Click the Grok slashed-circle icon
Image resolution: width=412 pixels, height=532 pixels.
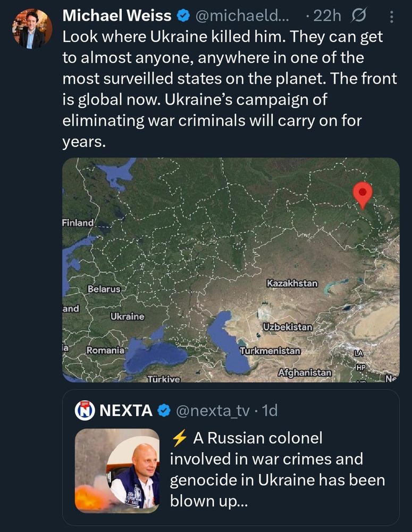359,17
